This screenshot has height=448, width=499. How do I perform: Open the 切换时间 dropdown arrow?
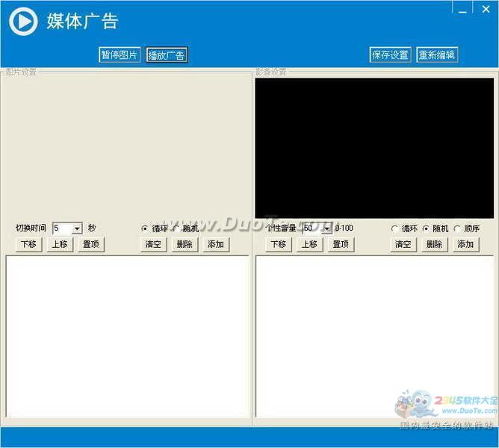point(77,228)
